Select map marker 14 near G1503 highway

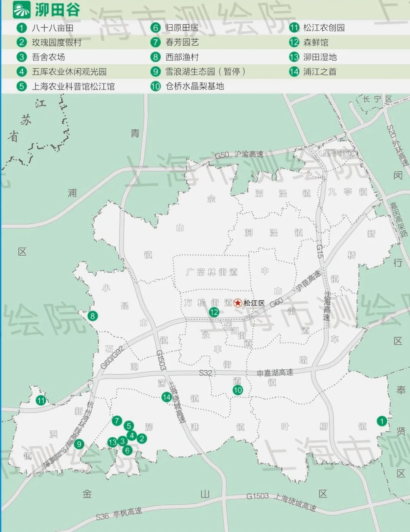tap(166, 397)
